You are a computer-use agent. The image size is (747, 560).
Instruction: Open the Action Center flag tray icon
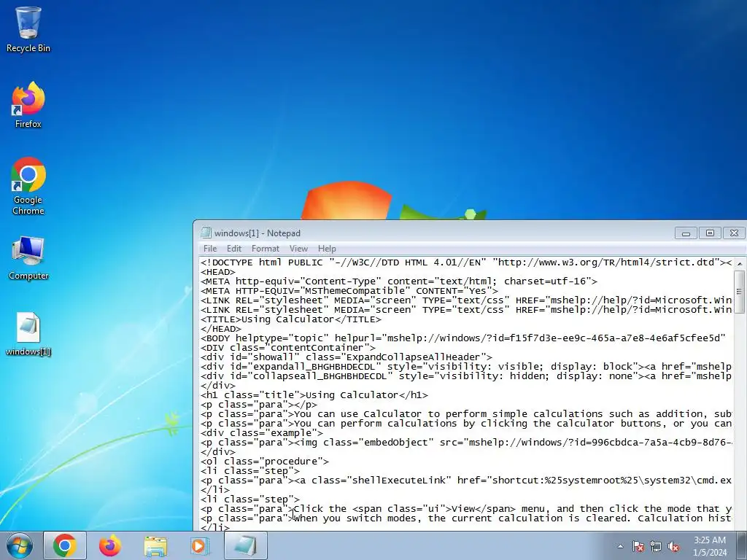pyautogui.click(x=638, y=546)
